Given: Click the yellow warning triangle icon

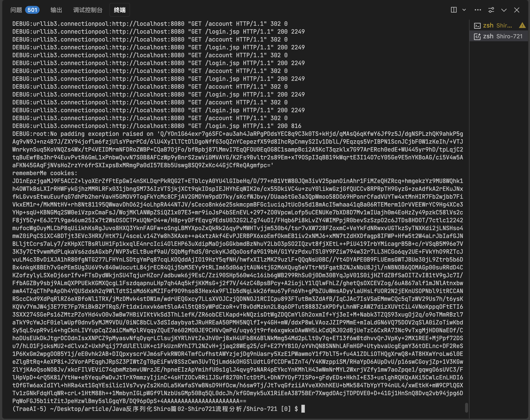Looking at the screenshot, I should tap(522, 25).
